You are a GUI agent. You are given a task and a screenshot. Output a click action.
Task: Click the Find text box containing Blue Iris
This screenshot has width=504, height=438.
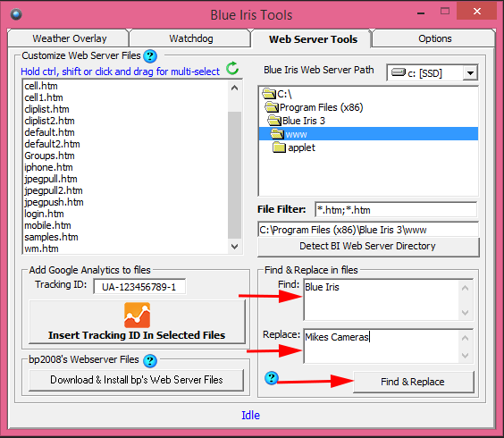click(382, 299)
